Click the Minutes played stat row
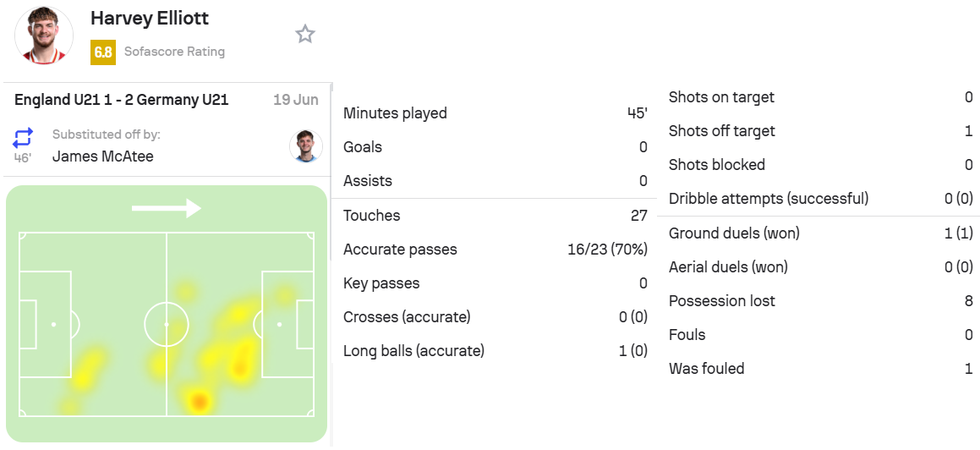Viewport: 980px width, 450px height. click(x=495, y=113)
